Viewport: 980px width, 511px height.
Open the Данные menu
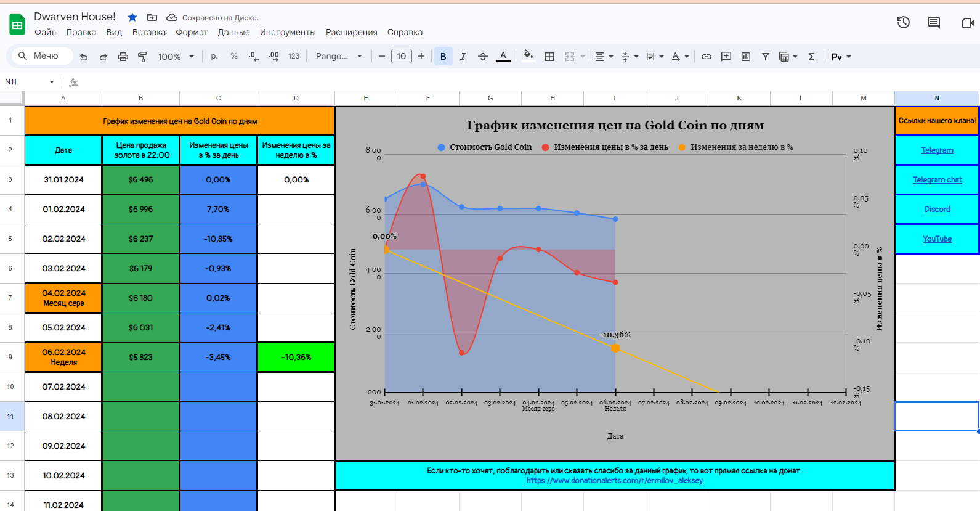[233, 32]
